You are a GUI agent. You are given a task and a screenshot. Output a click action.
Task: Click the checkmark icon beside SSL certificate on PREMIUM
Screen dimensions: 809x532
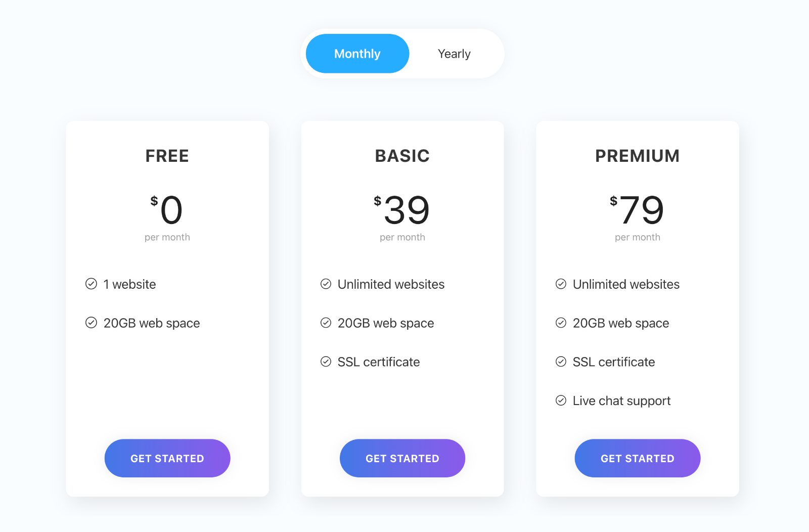(x=561, y=361)
